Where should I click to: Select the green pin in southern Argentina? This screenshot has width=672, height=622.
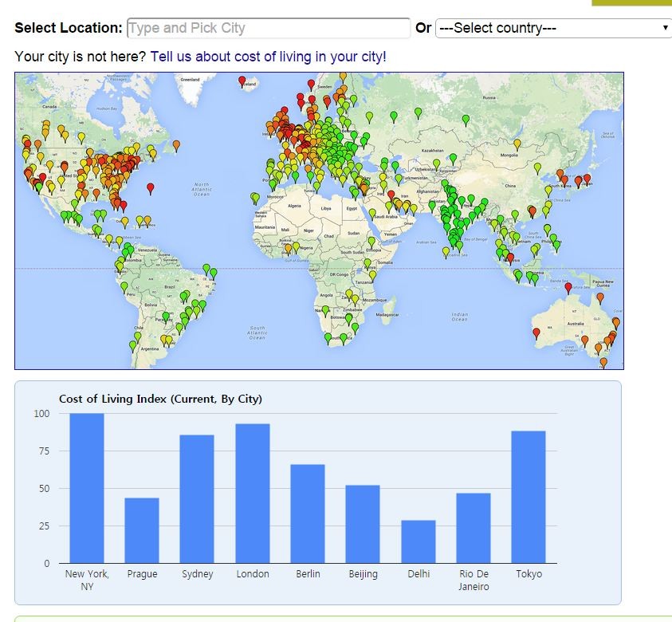click(x=133, y=345)
